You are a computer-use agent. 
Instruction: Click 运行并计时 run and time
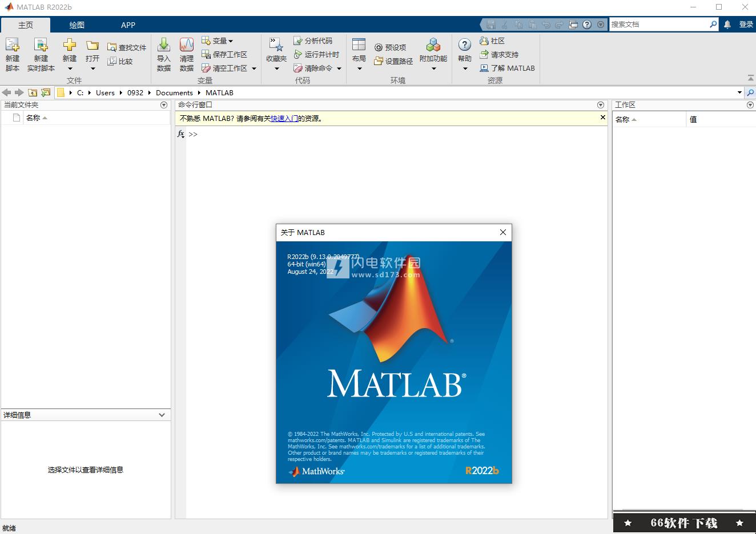[316, 54]
